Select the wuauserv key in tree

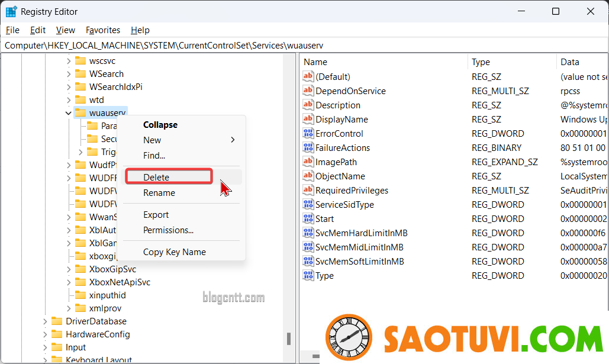(107, 113)
